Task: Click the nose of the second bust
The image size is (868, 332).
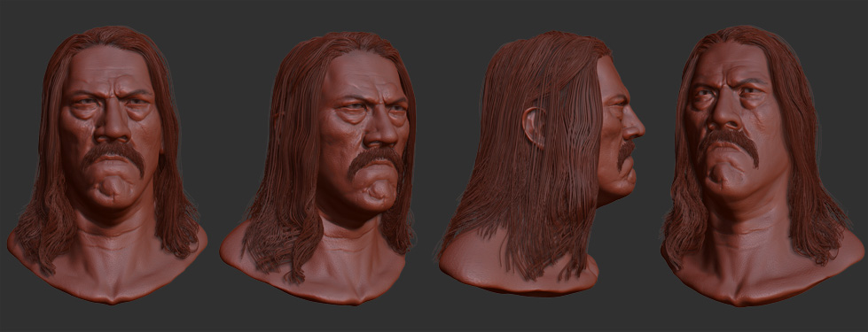Action: [382, 127]
